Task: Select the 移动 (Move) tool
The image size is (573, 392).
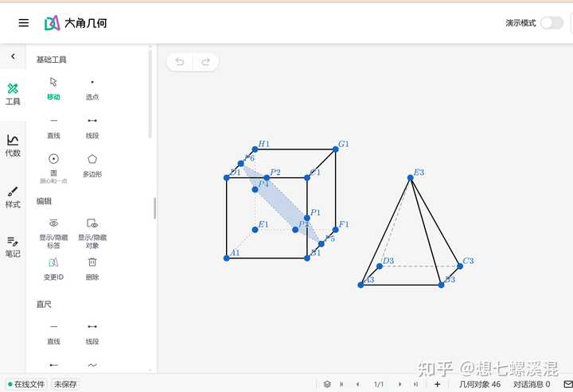Action: tap(53, 87)
